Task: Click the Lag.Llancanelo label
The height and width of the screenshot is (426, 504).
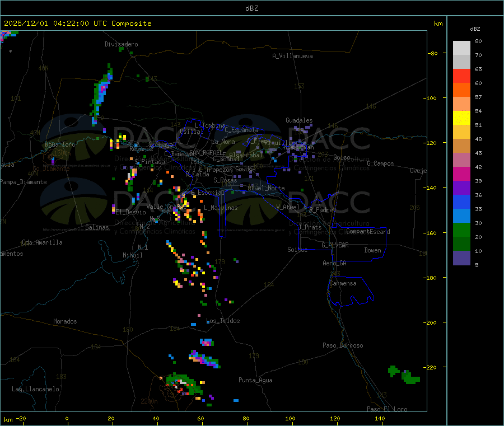Action: click(x=36, y=389)
